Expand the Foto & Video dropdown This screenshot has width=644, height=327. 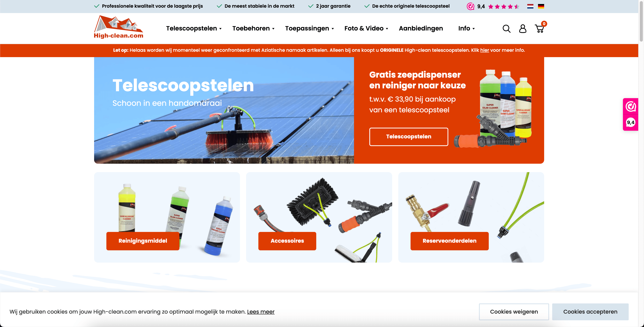click(x=366, y=29)
